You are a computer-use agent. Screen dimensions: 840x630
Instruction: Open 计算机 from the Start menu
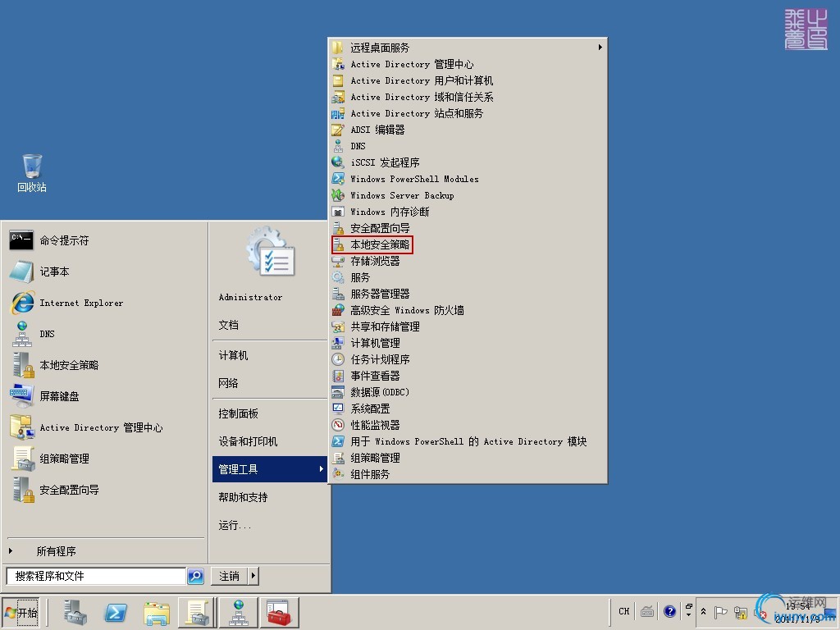click(269, 356)
